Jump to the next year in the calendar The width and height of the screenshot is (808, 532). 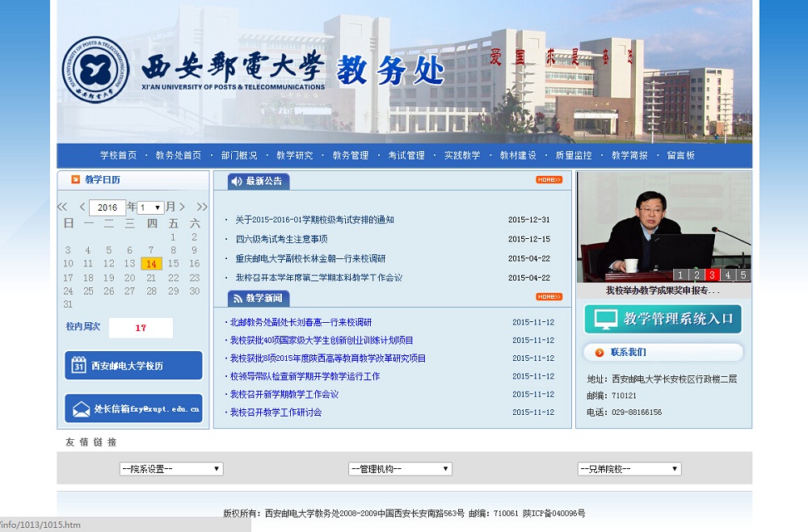point(202,207)
